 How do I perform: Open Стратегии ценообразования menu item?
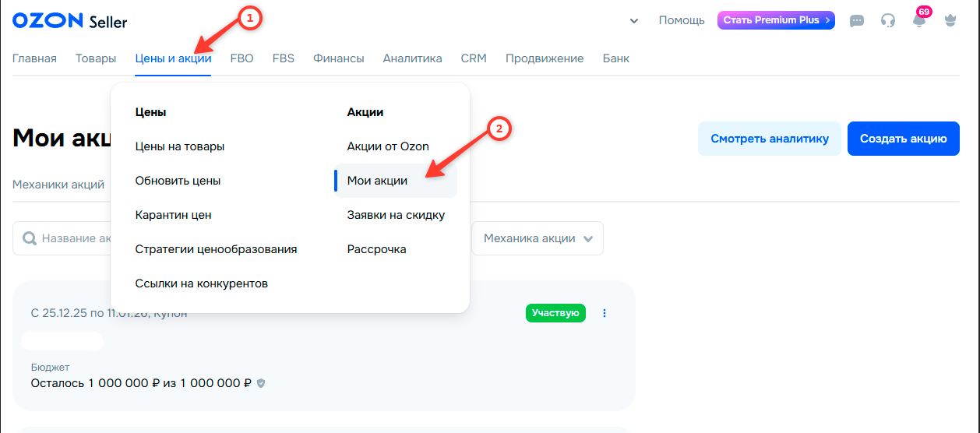point(216,249)
